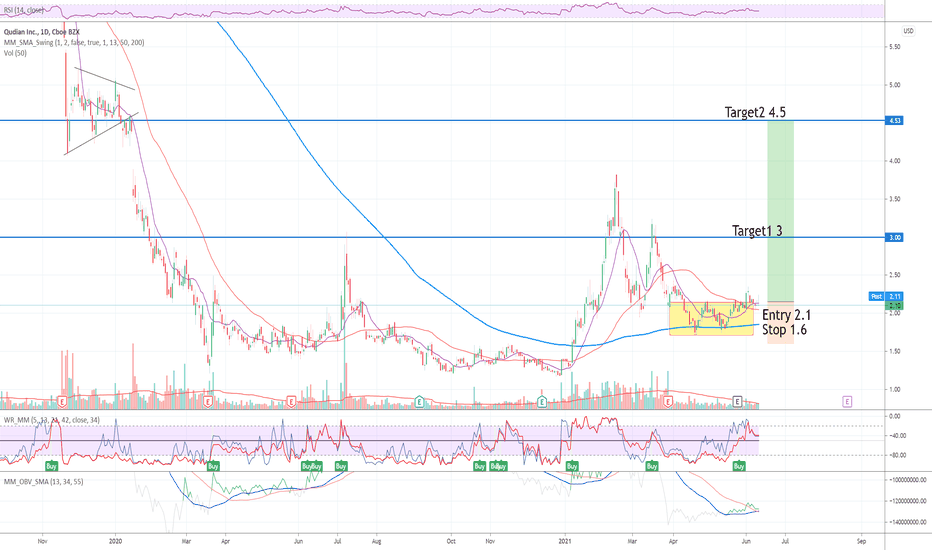This screenshot has width=932, height=550.
Task: Click the RSI (14, close) indicator legend
Action: point(23,10)
